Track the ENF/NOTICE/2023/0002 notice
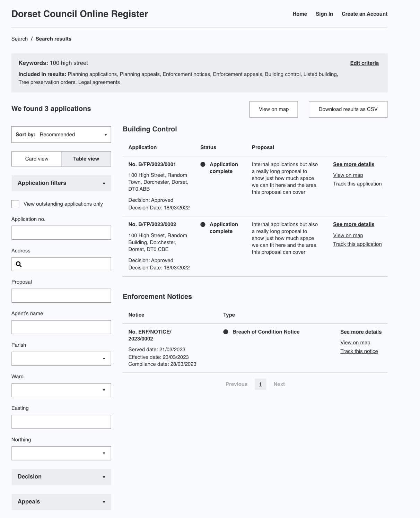This screenshot has width=420, height=518. click(359, 351)
